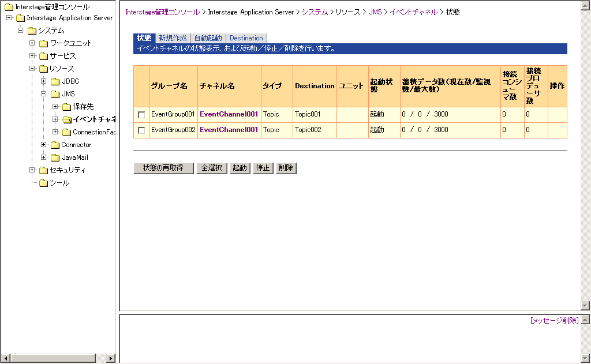Click the 削除 button

(286, 168)
